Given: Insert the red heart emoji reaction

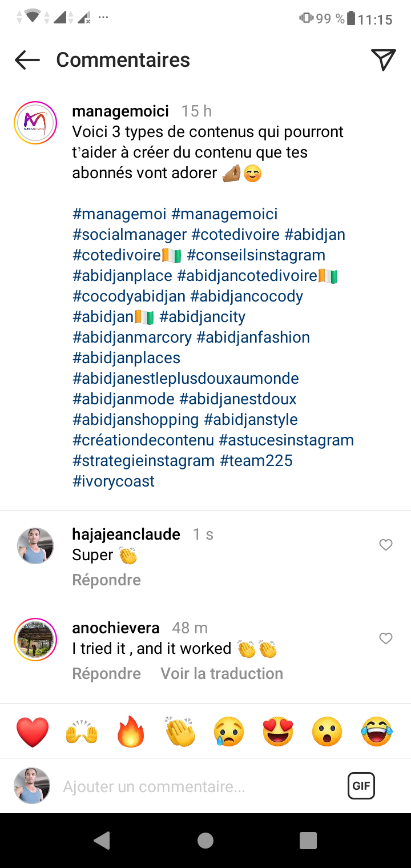Looking at the screenshot, I should 33,732.
